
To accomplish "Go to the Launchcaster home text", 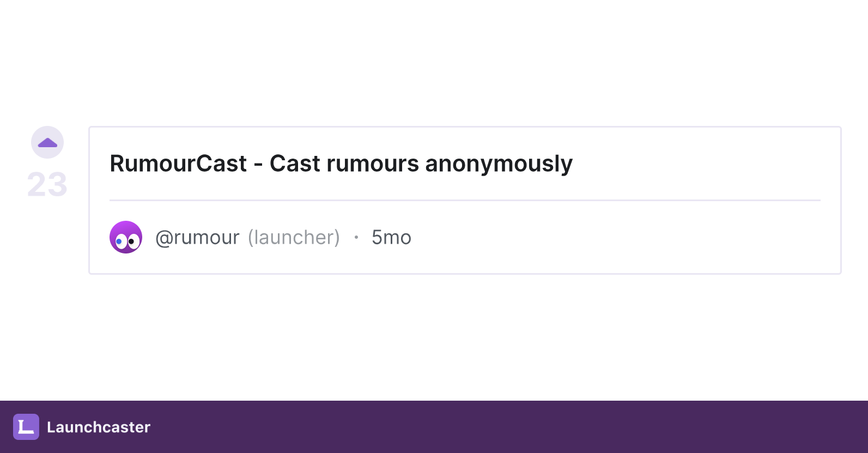I will 99,427.
